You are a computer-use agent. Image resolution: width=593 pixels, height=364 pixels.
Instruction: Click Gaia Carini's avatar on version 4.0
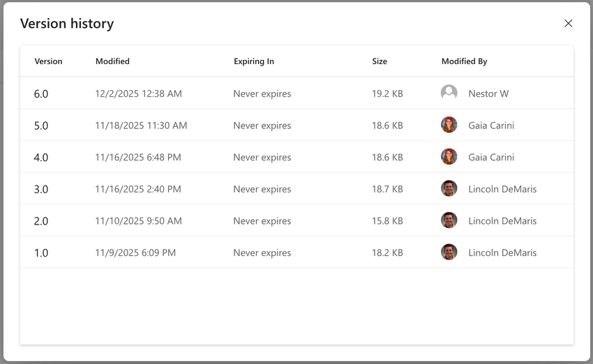point(449,157)
